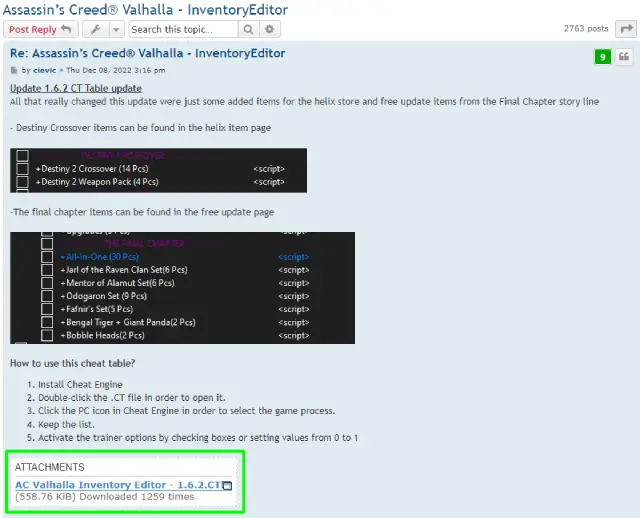Download AC Valhalla Inventory Editor 1.6.2.CT attachment
The image size is (640, 518).
click(x=119, y=485)
